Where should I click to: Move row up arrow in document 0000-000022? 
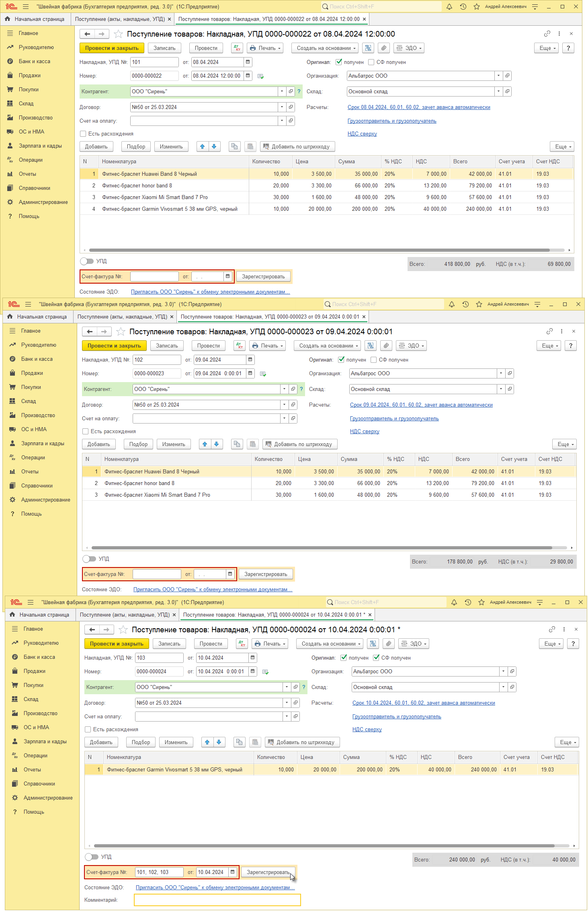[203, 146]
